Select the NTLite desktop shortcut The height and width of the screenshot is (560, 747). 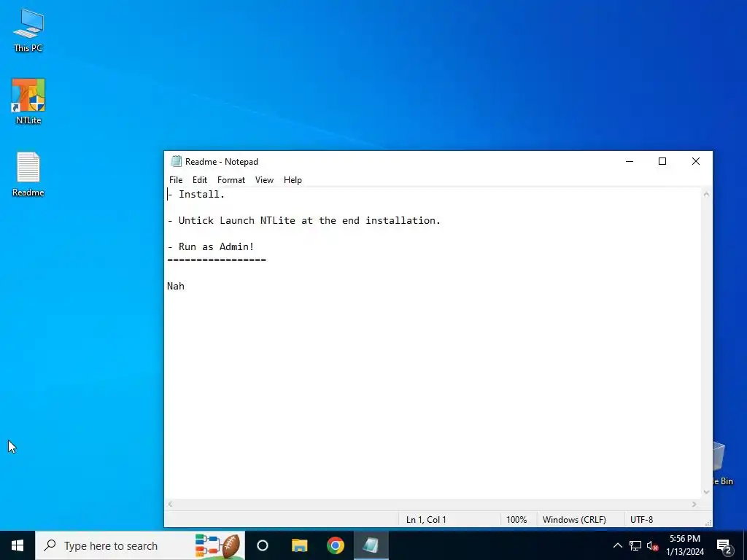pos(28,102)
